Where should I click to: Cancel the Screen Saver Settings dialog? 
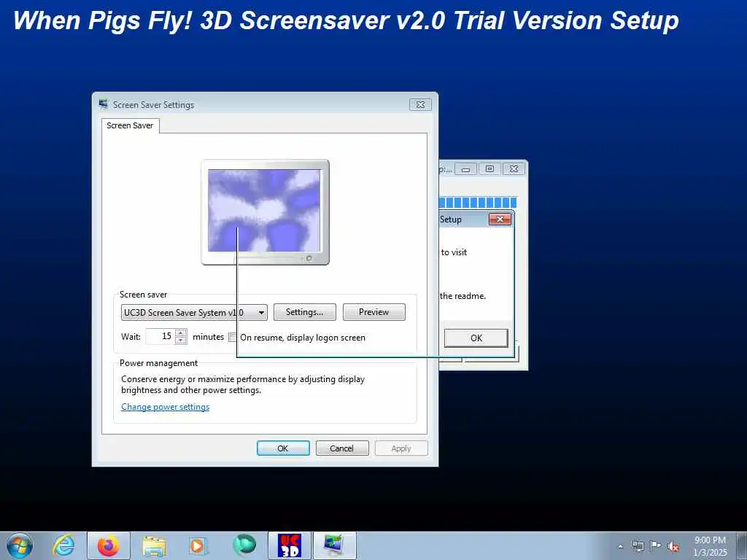click(342, 448)
